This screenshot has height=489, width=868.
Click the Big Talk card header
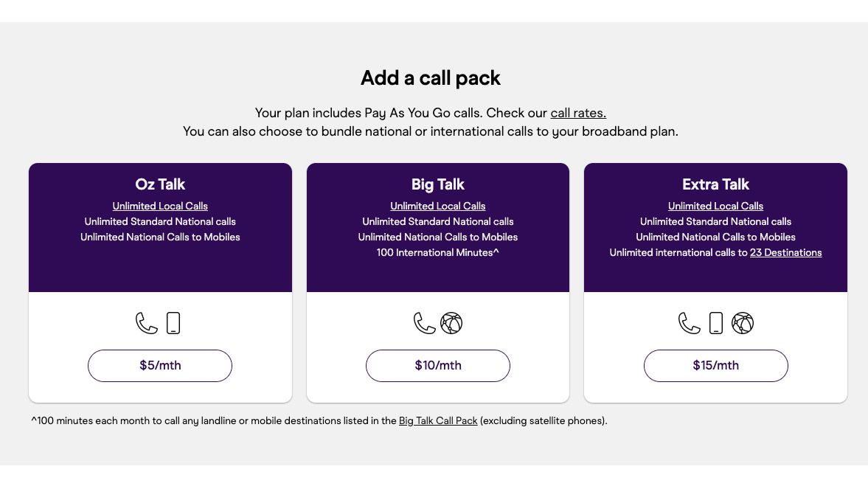437,184
